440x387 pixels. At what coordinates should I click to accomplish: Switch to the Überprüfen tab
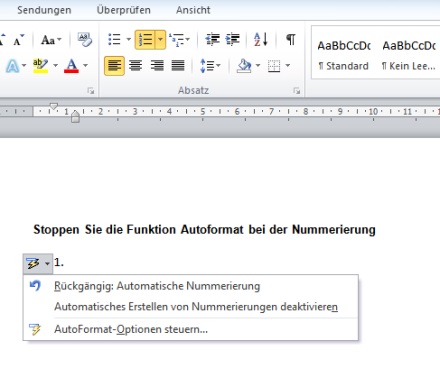click(x=123, y=10)
